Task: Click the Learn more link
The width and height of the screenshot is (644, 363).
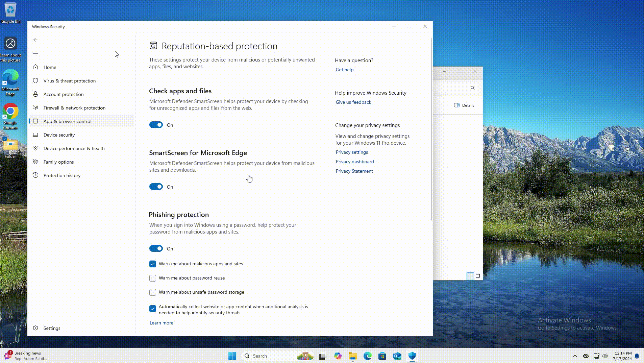Action: pyautogui.click(x=161, y=323)
